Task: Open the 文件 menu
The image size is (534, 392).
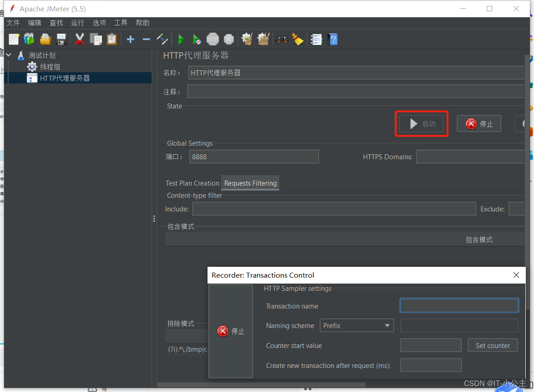Action: coord(13,23)
